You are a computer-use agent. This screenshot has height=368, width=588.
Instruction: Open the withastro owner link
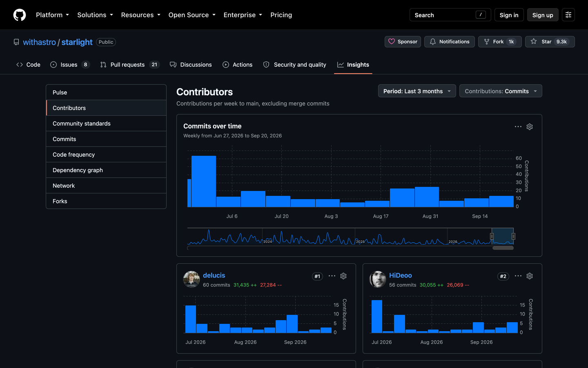[39, 42]
